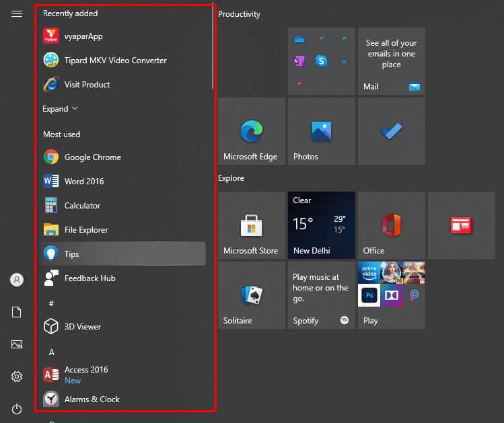The width and height of the screenshot is (504, 423).
Task: Launch Google Chrome from Most used
Action: click(x=123, y=157)
